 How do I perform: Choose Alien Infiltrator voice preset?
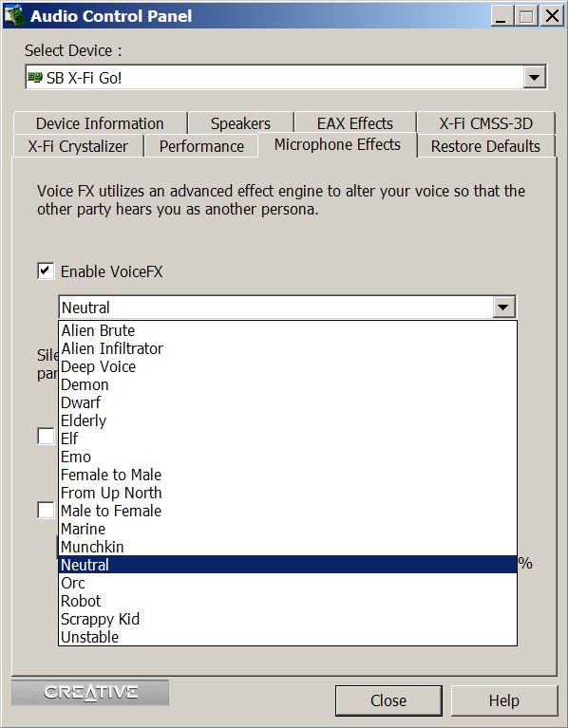tap(288, 348)
